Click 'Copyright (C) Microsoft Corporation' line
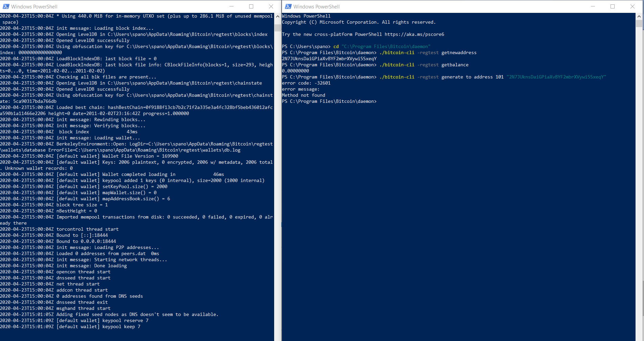 [359, 22]
